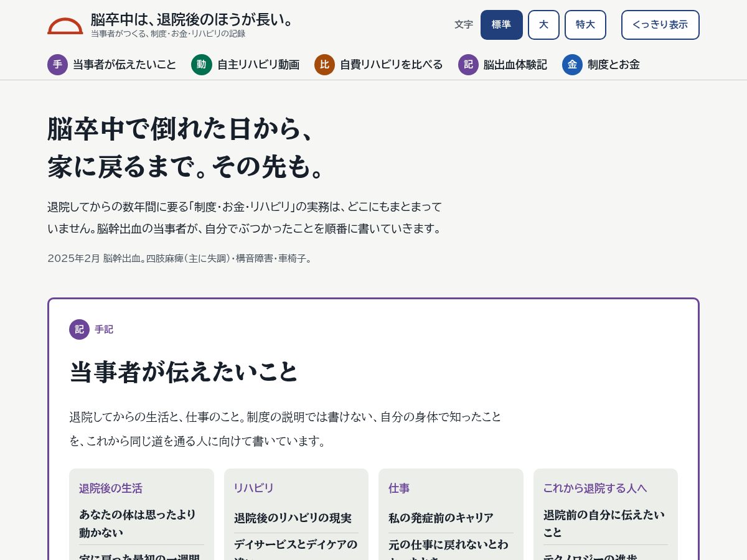Click the green 動 nav icon
The width and height of the screenshot is (747, 560).
pos(202,65)
